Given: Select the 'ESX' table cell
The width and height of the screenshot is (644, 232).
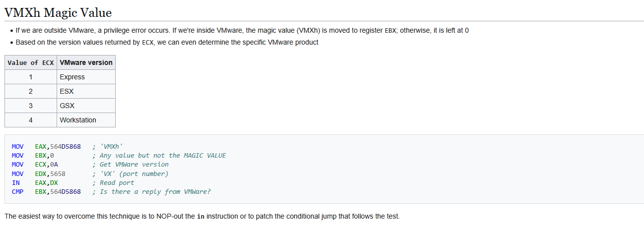Looking at the screenshot, I should (67, 92).
